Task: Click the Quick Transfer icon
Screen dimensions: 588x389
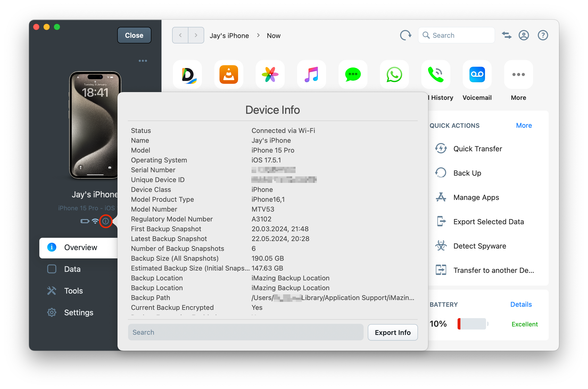Action: [x=441, y=148]
